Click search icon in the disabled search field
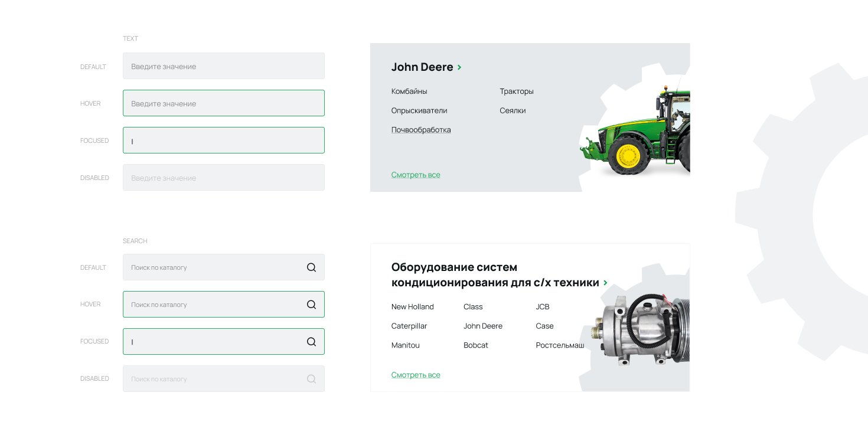Screen dimensions: 868x425 coord(311,379)
